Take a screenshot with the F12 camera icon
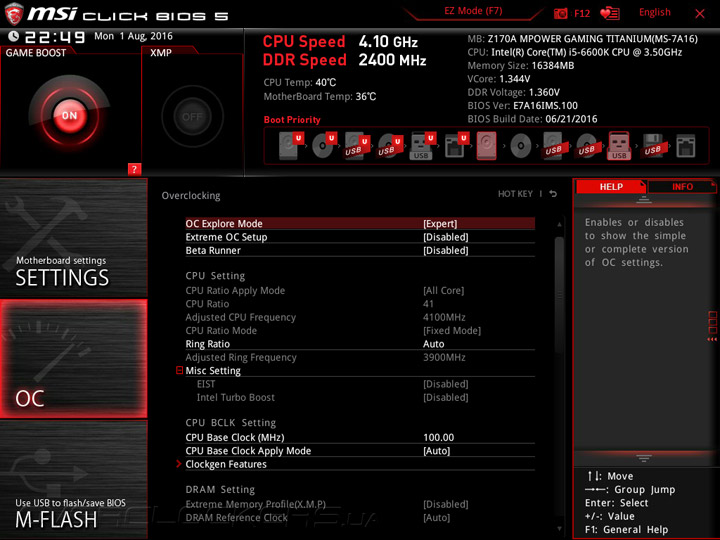720x540 pixels. (x=561, y=13)
